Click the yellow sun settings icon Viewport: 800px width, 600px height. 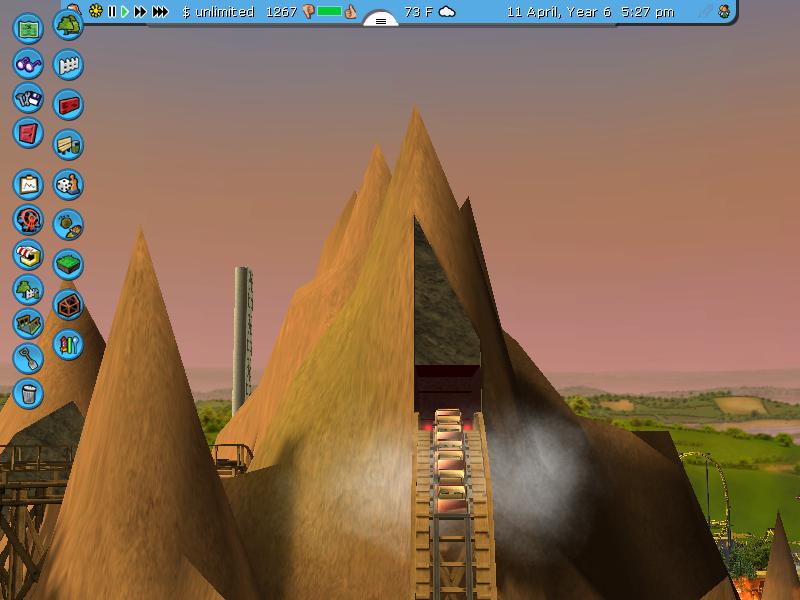[95, 11]
